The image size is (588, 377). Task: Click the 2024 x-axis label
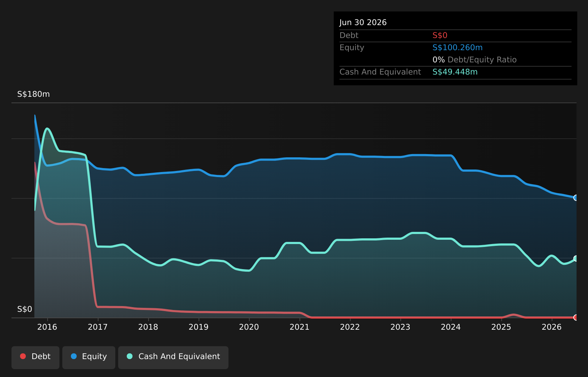(451, 327)
